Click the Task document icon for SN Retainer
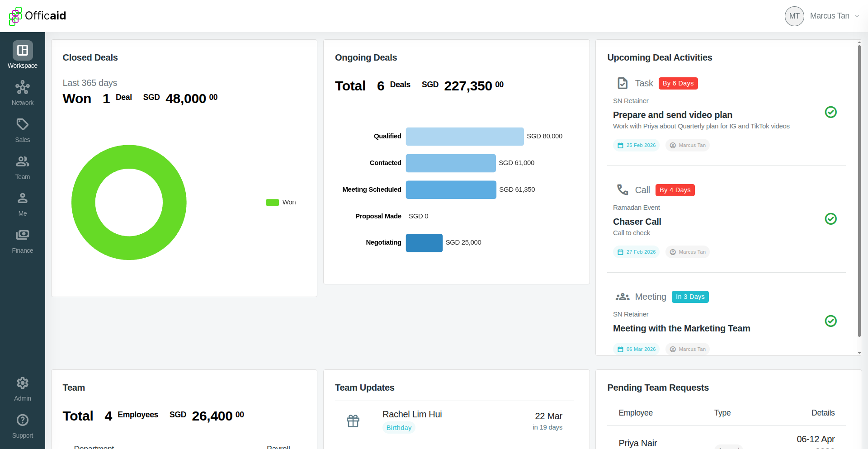The image size is (868, 449). pyautogui.click(x=623, y=83)
